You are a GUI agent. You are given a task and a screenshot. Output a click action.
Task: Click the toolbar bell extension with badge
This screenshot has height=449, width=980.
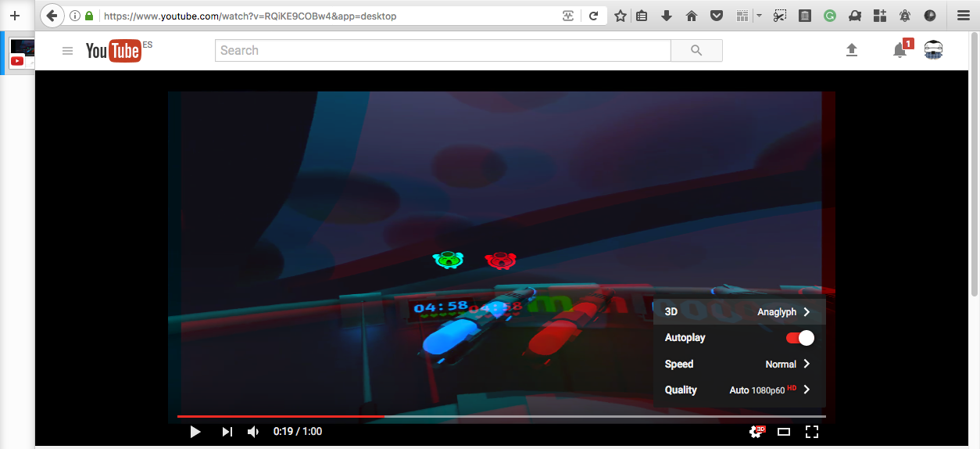(905, 16)
